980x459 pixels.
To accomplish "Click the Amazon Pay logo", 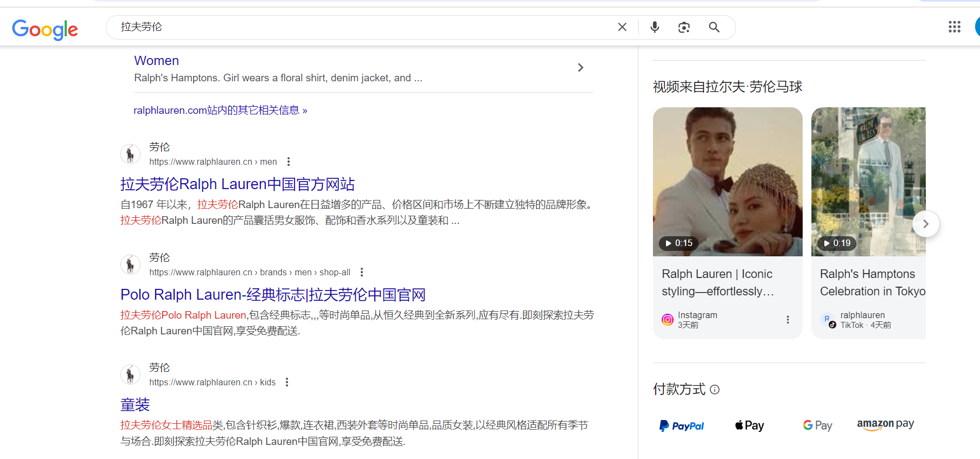I will [886, 425].
